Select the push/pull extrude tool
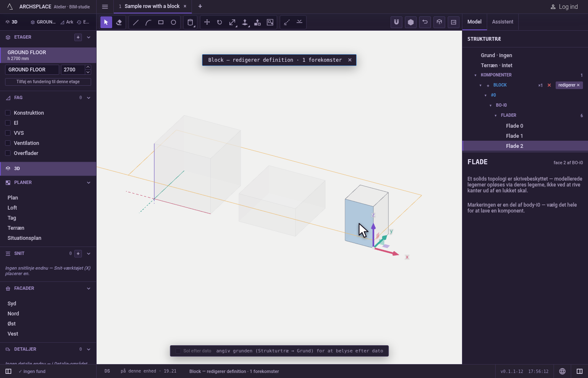588x378 pixels. (x=245, y=22)
